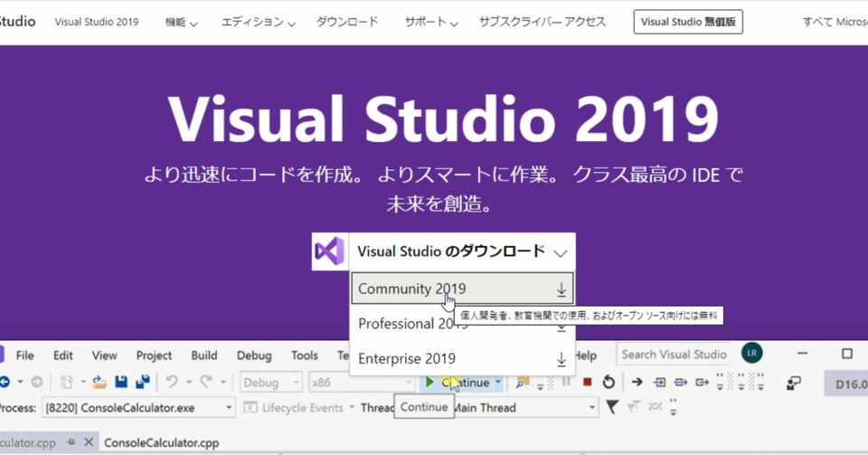Viewport: 868px width, 455px height.
Task: Click the new project toolbar icon
Action: pos(67,382)
